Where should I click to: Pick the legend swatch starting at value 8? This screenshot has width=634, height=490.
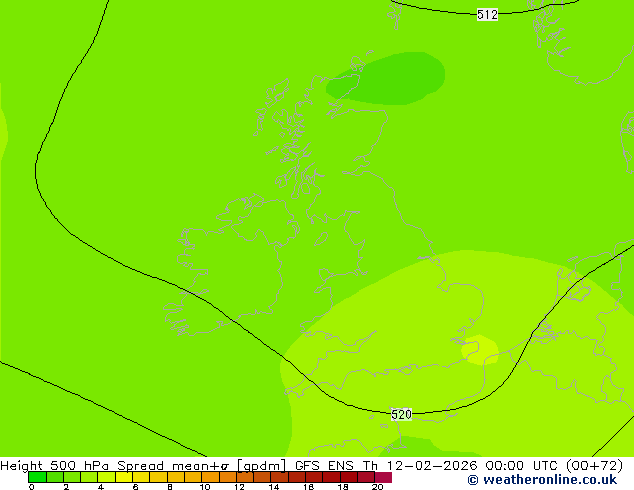pos(175,477)
